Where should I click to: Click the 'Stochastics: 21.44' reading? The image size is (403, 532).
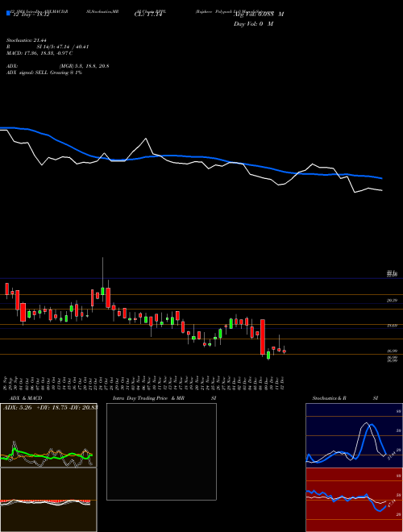pyautogui.click(x=26, y=40)
